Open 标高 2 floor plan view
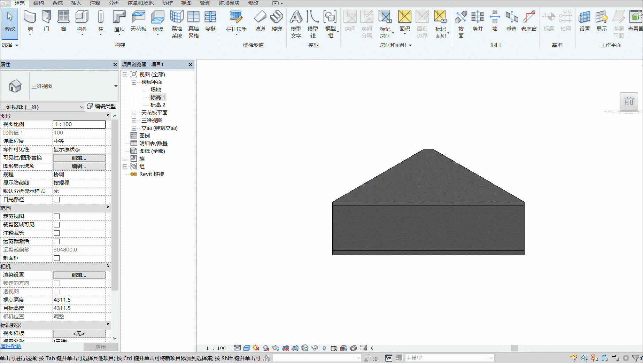643x364 pixels. tap(158, 105)
